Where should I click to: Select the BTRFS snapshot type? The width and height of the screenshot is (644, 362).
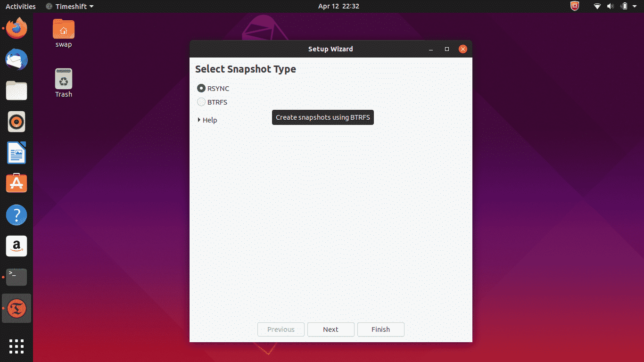[212, 102]
